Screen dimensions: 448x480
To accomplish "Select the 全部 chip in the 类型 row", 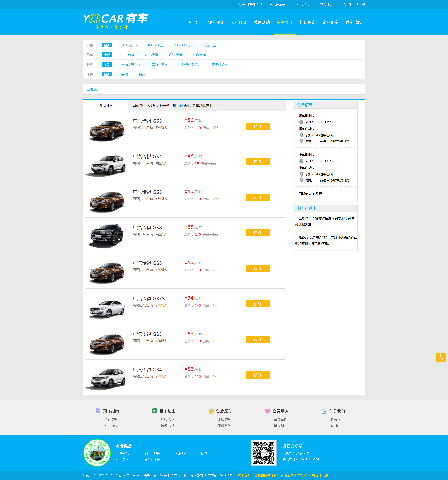I will pyautogui.click(x=107, y=65).
